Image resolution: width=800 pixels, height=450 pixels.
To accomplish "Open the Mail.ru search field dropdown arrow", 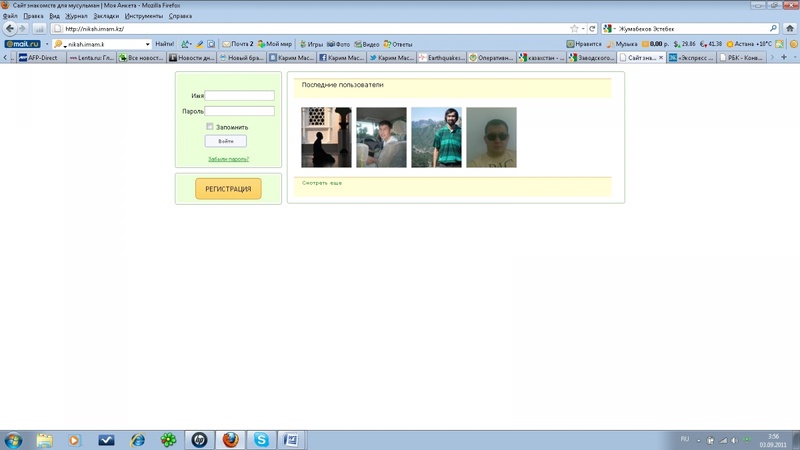I will coord(147,44).
